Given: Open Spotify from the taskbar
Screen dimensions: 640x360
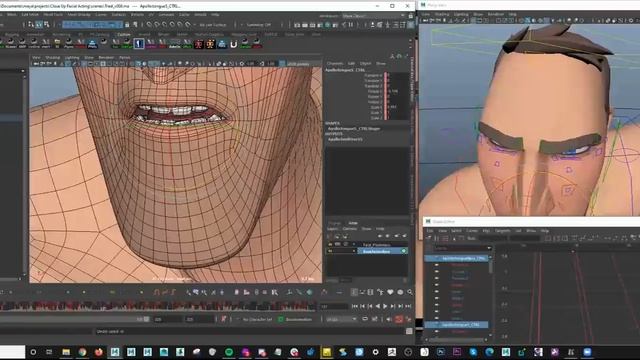Looking at the screenshot, I should 229,352.
